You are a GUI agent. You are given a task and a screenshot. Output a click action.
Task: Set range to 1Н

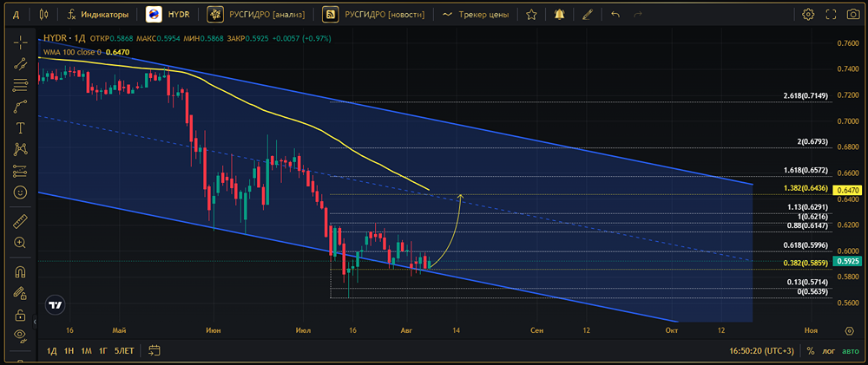pos(69,350)
